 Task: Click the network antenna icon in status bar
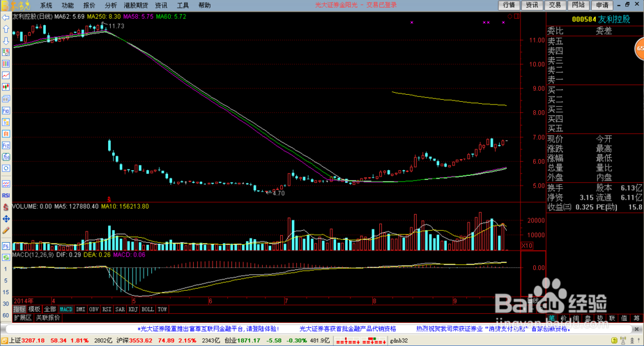click(x=623, y=340)
